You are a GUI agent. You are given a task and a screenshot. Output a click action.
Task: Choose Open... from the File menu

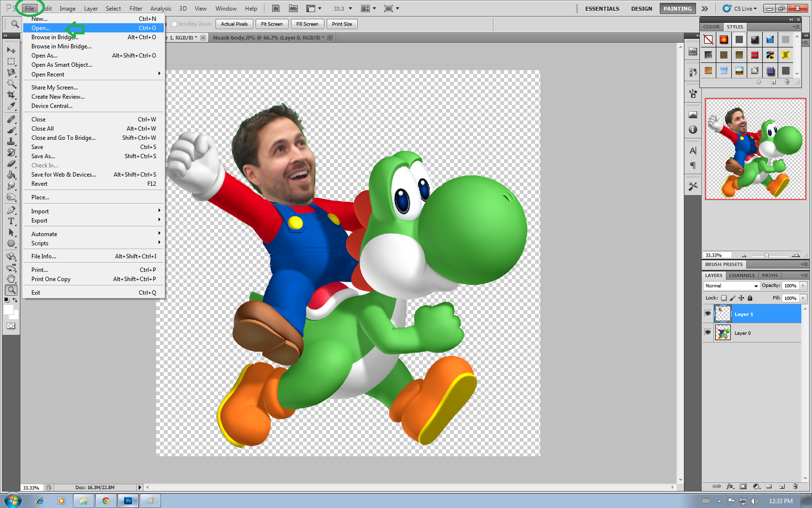point(94,28)
